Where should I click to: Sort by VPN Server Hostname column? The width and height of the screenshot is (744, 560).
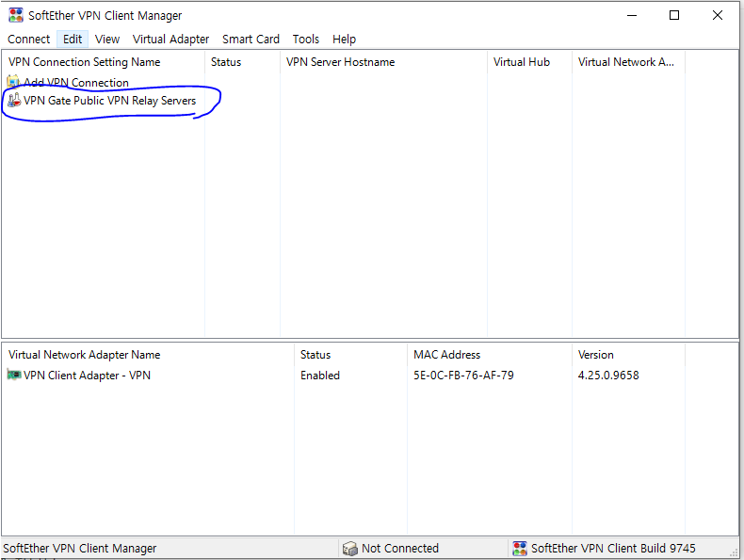coord(383,62)
